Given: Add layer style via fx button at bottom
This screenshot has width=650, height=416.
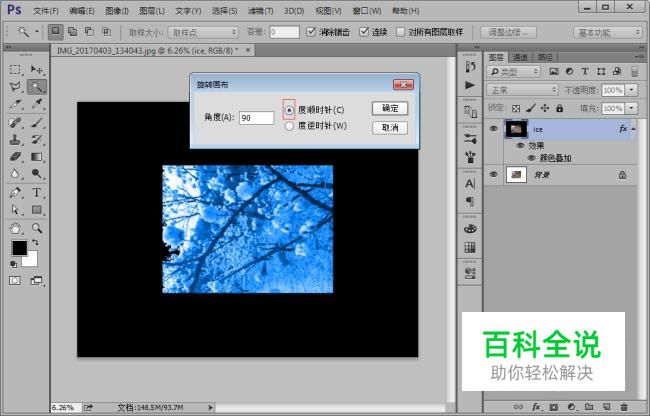Looking at the screenshot, I should pos(537,407).
